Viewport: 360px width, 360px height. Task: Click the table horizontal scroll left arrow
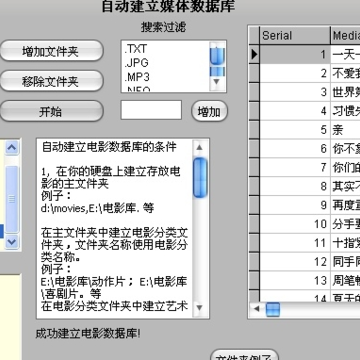pyautogui.click(x=256, y=309)
